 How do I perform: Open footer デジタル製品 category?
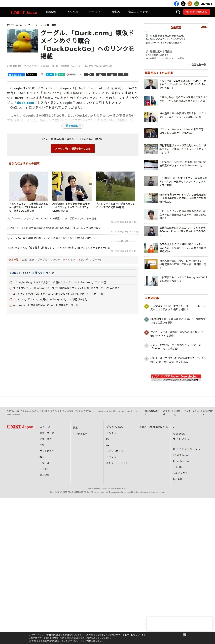[114, 427]
